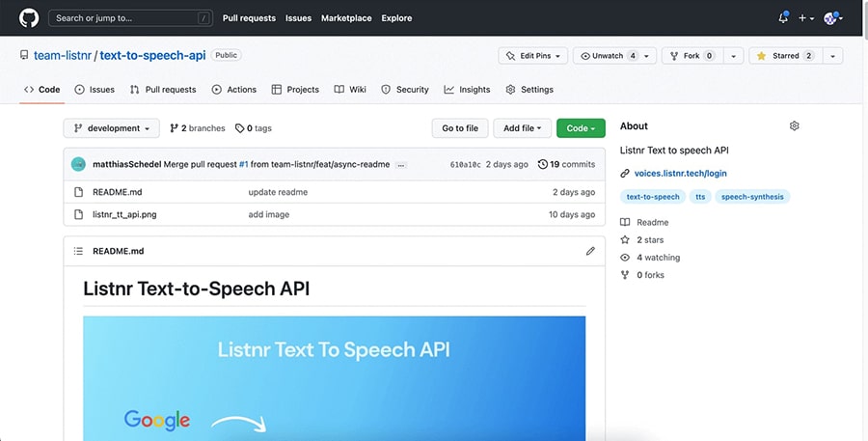Select the speech-synthesis topic tag
The width and height of the screenshot is (868, 441).
tap(752, 197)
